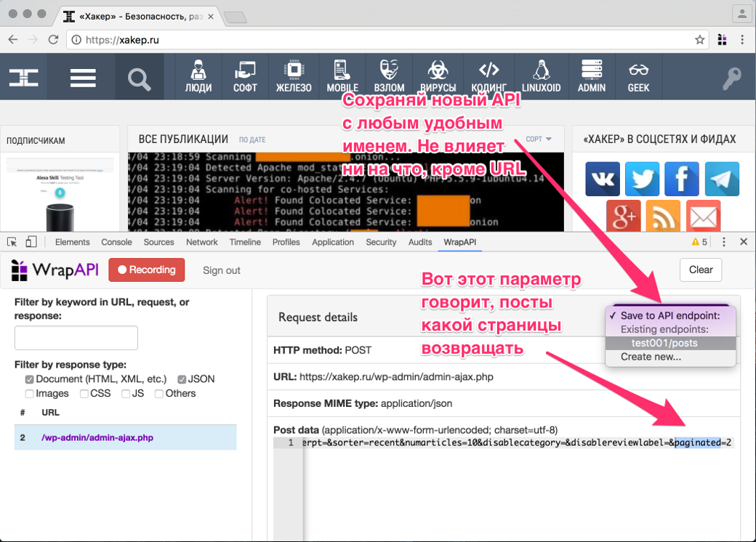756x542 pixels.
Task: Click the VK social network icon
Action: [603, 179]
